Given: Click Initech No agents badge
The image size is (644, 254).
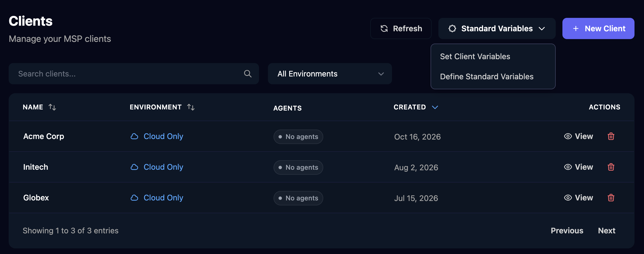Looking at the screenshot, I should pyautogui.click(x=298, y=167).
